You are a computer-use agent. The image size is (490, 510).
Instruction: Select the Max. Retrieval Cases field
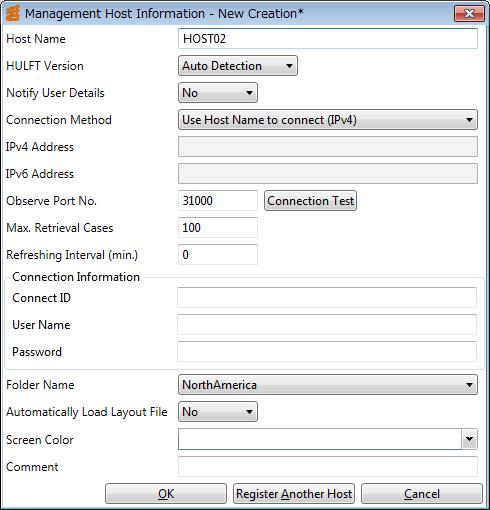click(218, 228)
